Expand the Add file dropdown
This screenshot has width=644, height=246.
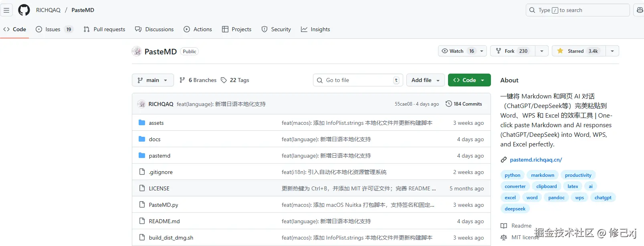click(x=425, y=80)
